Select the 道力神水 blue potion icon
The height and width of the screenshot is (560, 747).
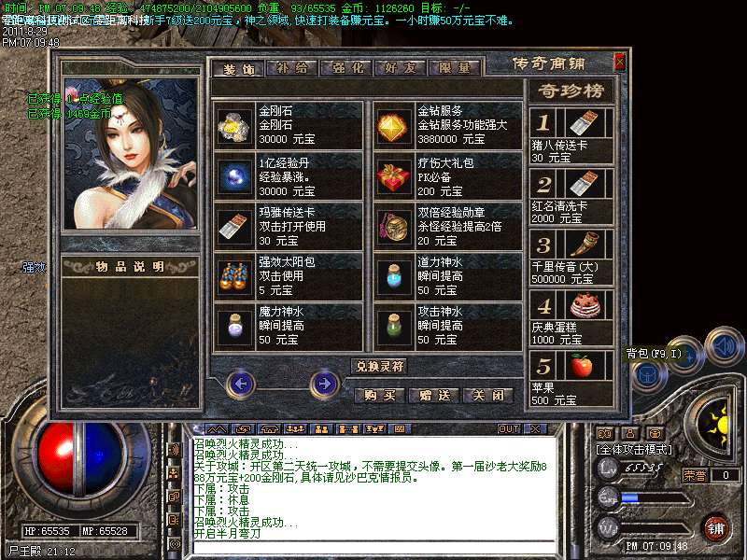[393, 276]
